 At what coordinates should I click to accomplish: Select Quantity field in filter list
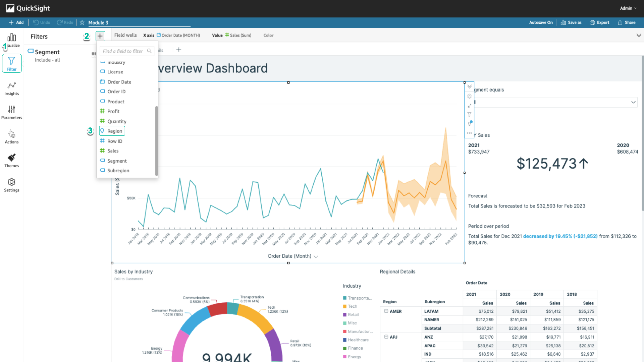coord(117,121)
